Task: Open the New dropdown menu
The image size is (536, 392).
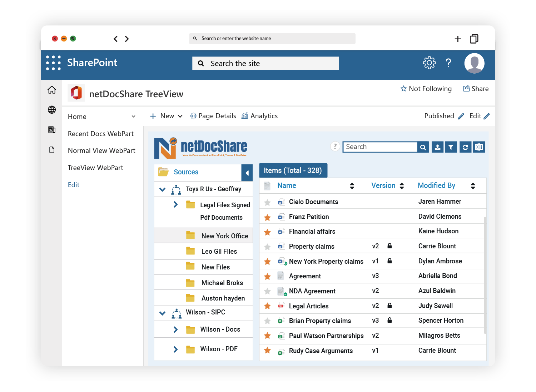Action: click(167, 116)
